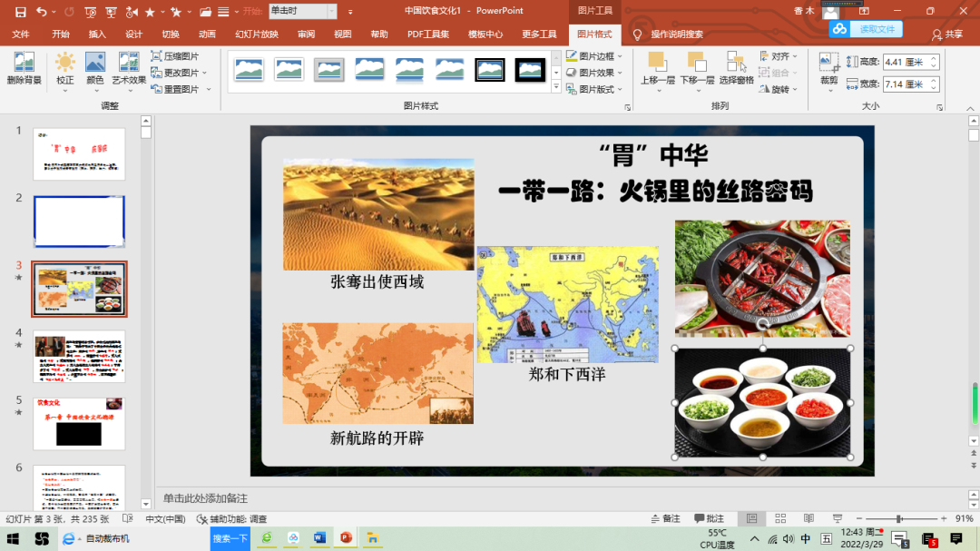This screenshot has width=980, height=551.
Task: Click the notes area 单击此处添加备注
Action: pos(205,497)
